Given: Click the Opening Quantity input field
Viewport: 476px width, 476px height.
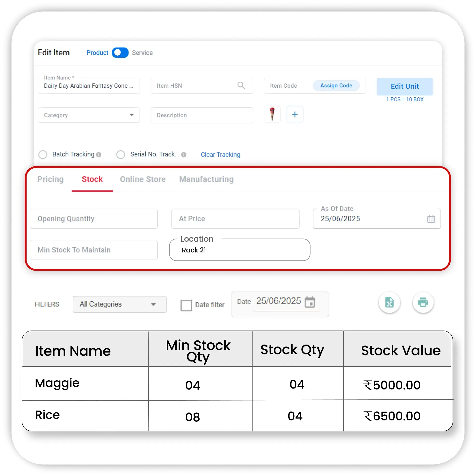Looking at the screenshot, I should click(x=94, y=218).
